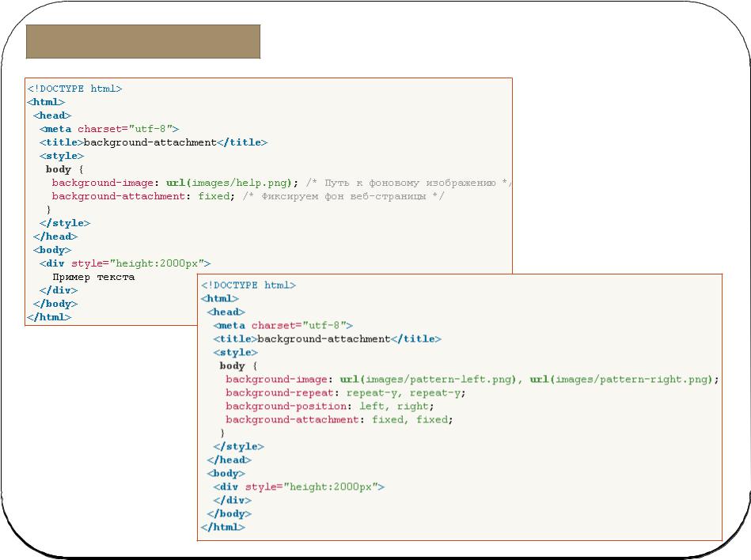The height and width of the screenshot is (560, 751).
Task: Select the '</style>' tag in help.png code block
Action: point(65,224)
